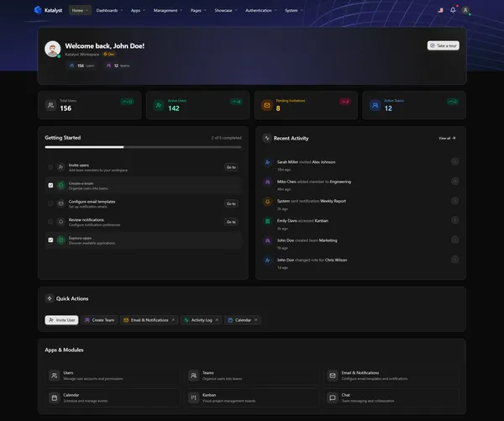
Task: Open the Home menu
Action: pos(80,10)
